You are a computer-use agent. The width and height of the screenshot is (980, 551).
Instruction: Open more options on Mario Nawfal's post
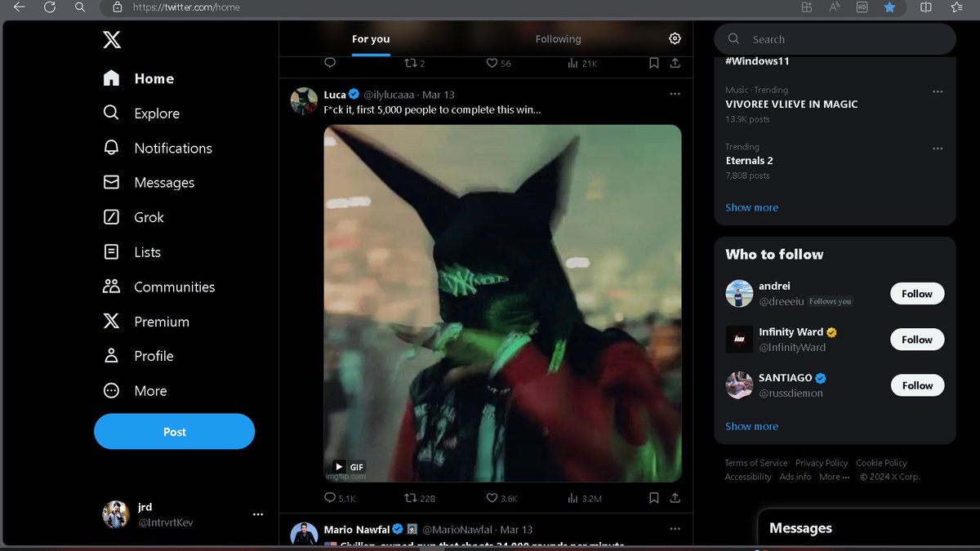[x=675, y=529]
